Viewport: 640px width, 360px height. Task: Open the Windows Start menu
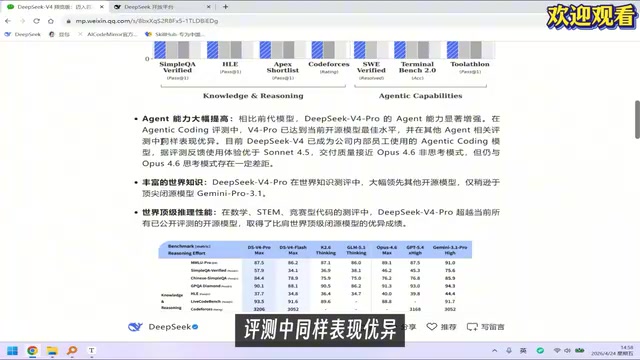12,351
